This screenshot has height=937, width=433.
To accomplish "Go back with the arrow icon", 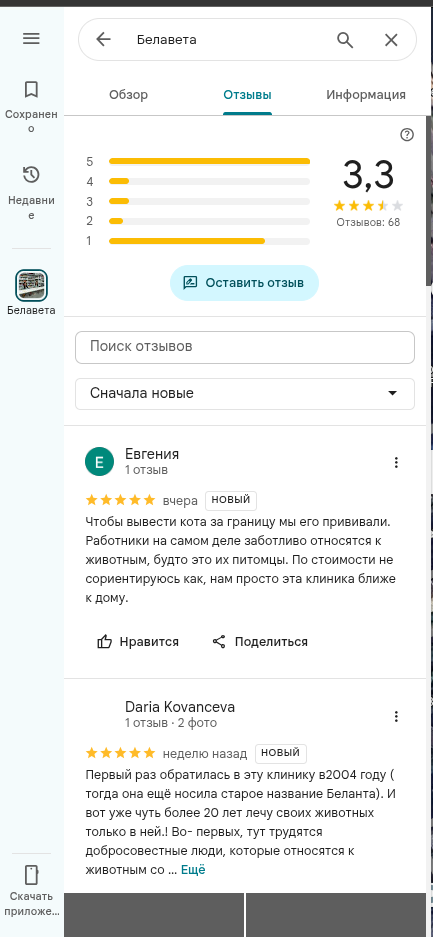I will point(103,39).
